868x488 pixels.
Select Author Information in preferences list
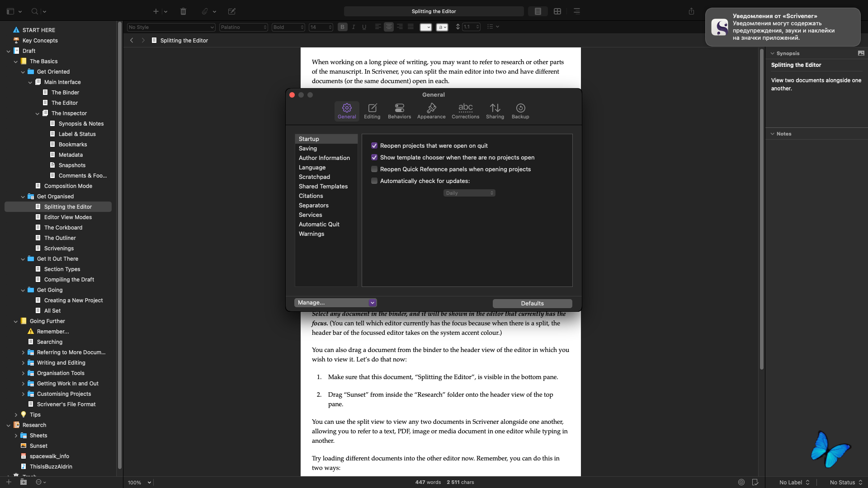pos(324,158)
